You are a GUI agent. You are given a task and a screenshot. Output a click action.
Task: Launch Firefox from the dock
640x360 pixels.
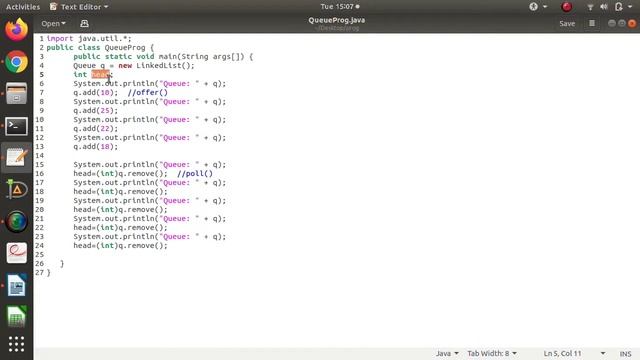pyautogui.click(x=16, y=29)
